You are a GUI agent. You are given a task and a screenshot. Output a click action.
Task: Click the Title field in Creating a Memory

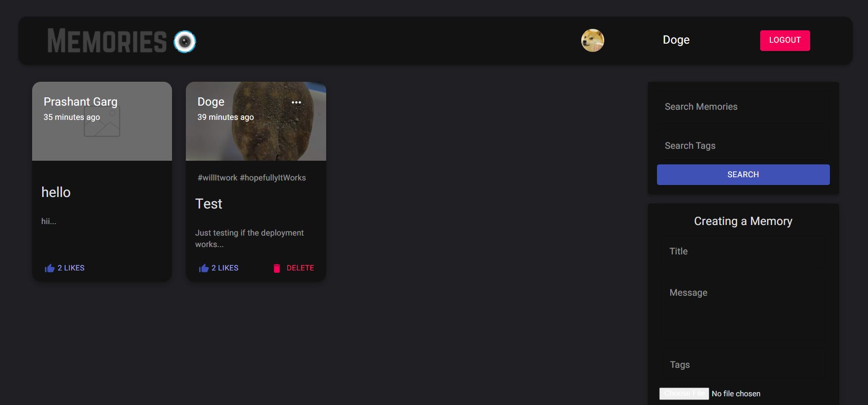click(x=743, y=251)
